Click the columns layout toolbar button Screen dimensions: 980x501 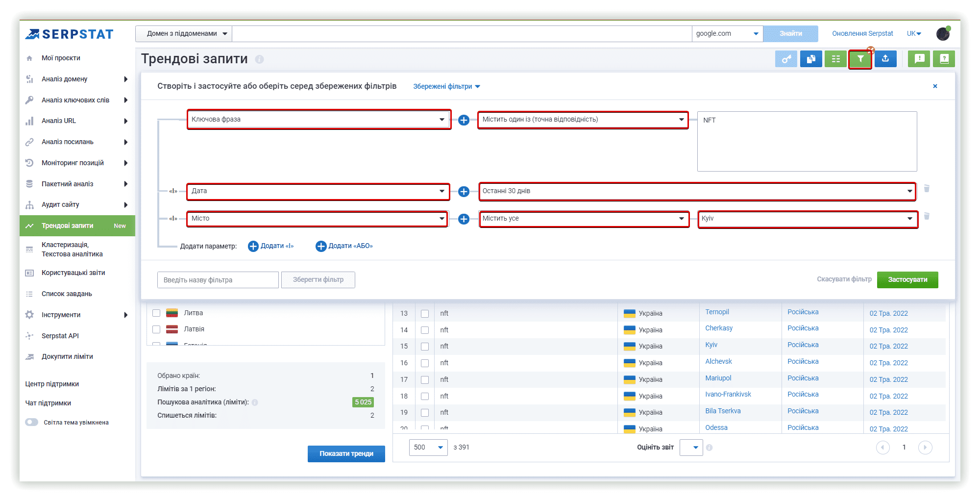tap(836, 59)
